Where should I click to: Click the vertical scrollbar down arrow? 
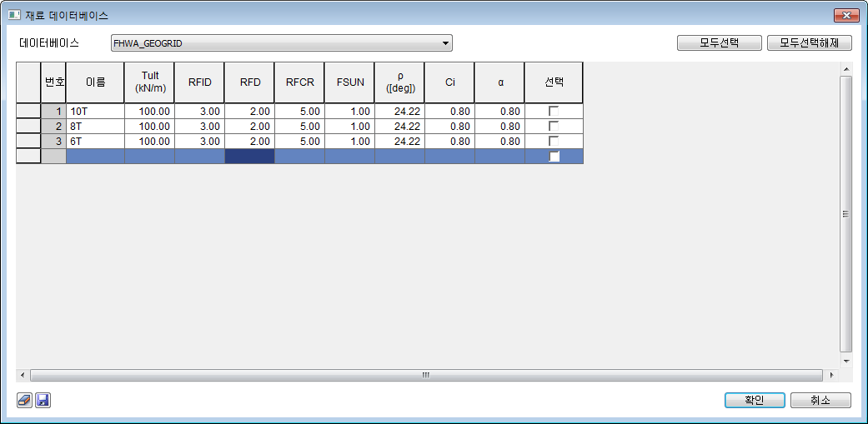coord(846,361)
